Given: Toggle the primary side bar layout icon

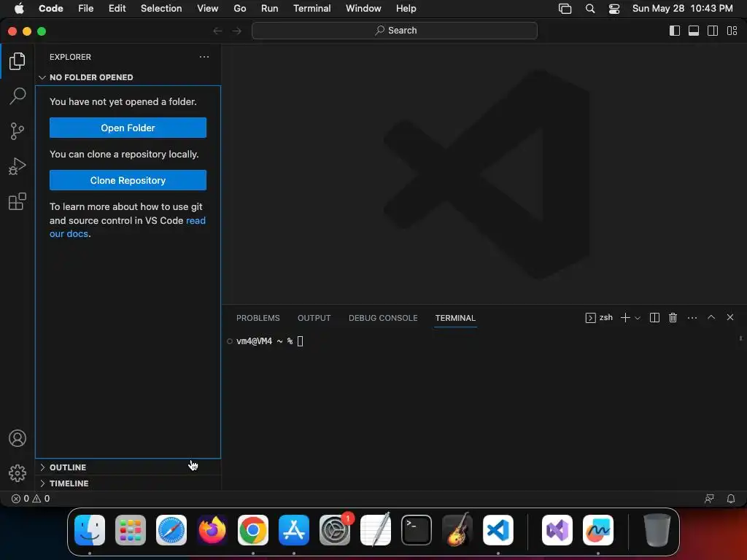Looking at the screenshot, I should tap(675, 31).
